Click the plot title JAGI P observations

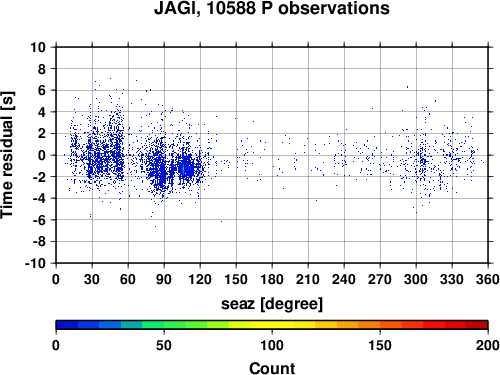[272, 8]
